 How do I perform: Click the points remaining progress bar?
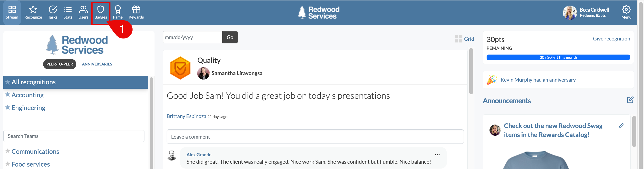pyautogui.click(x=558, y=57)
